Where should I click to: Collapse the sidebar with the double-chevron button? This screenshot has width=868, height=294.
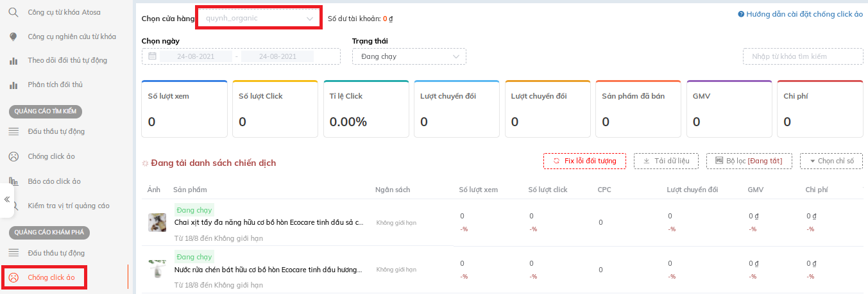point(7,199)
